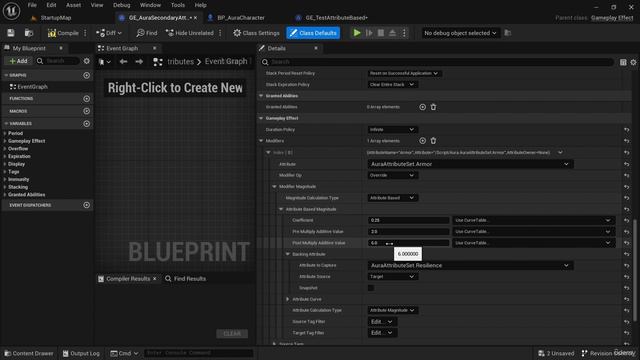Expand the Stacking variable category
The width and height of the screenshot is (640, 360).
click(x=5, y=187)
